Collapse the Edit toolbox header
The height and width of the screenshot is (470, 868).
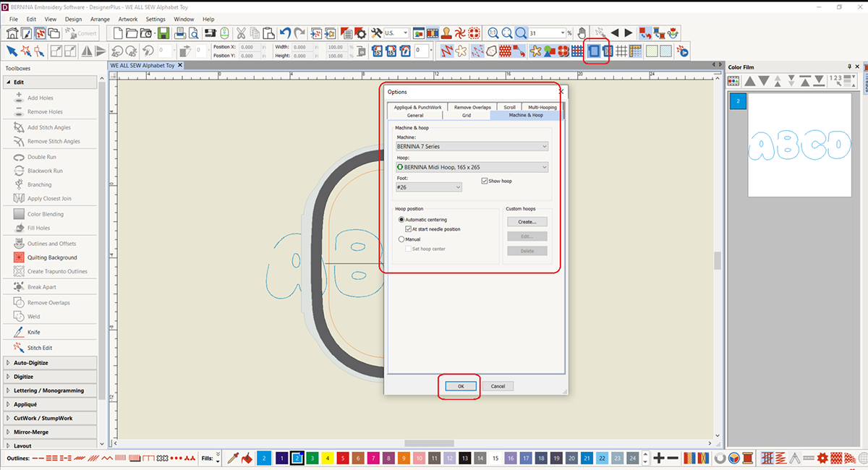point(49,82)
